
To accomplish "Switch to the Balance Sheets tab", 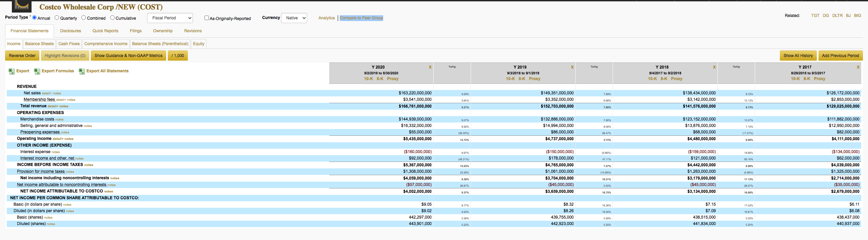I will (x=39, y=44).
